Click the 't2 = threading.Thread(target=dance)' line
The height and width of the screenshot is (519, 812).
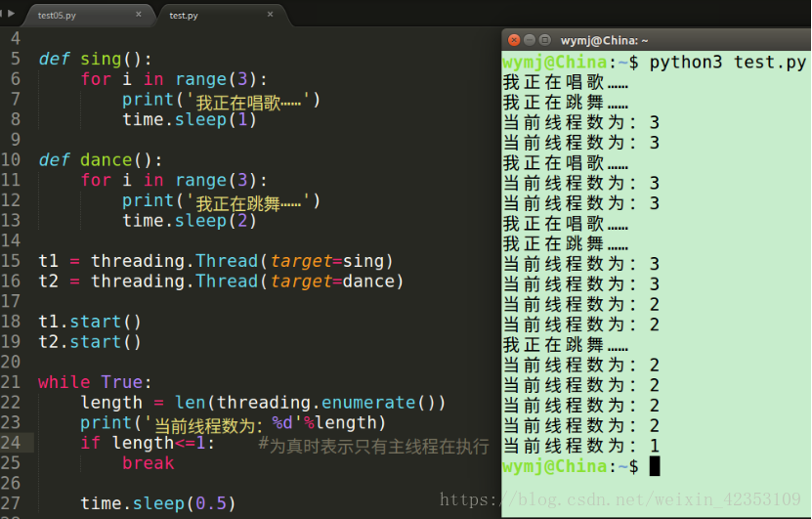click(x=221, y=281)
